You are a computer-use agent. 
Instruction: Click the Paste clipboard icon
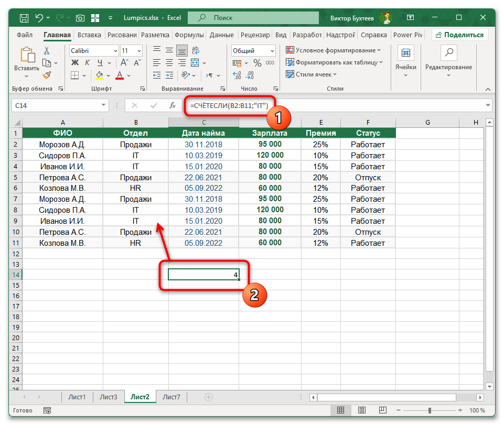[x=28, y=55]
